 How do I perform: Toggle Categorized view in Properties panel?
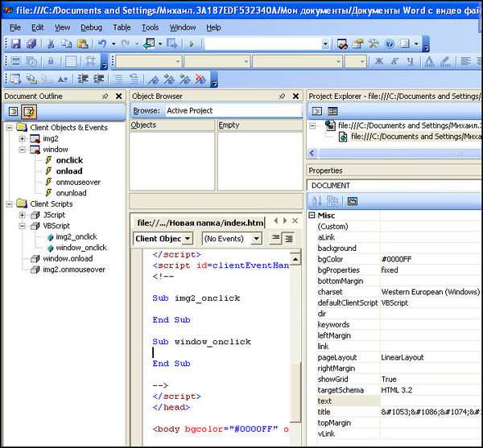tap(332, 201)
